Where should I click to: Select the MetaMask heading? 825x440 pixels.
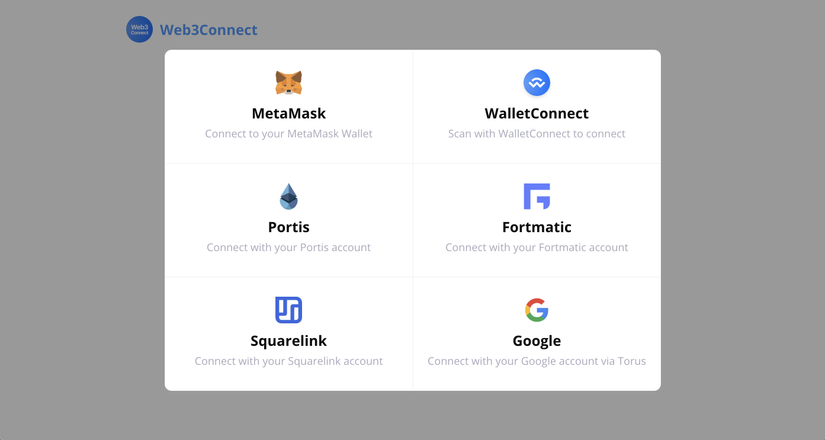(289, 113)
